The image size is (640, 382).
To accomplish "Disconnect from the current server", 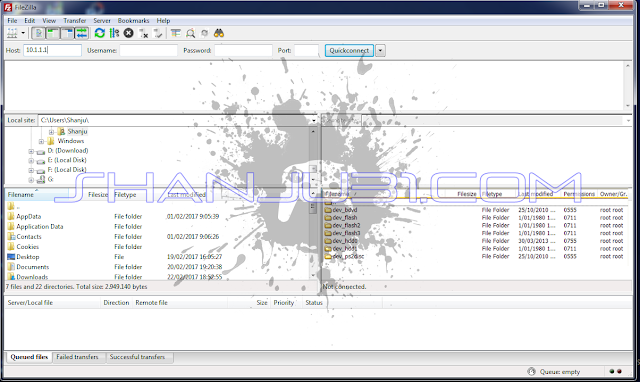I will click(x=143, y=33).
